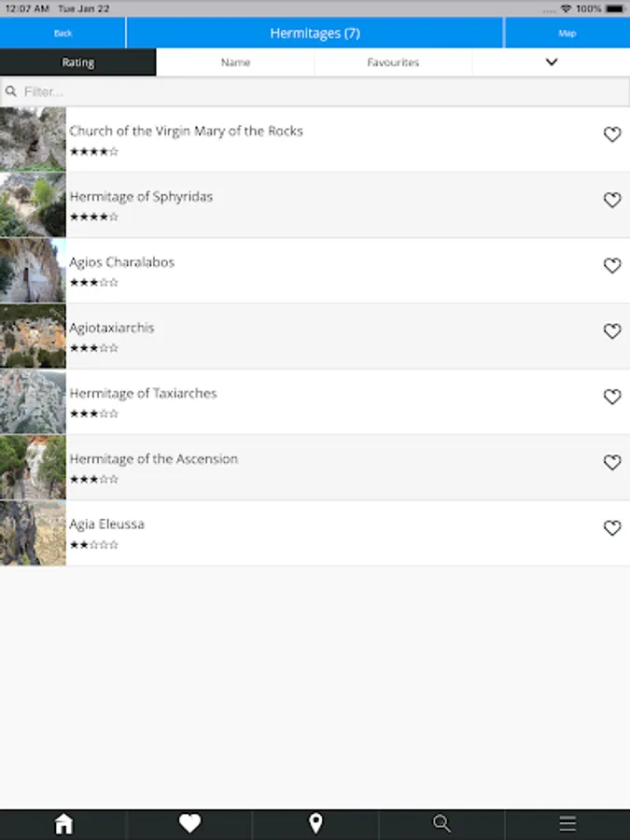Image resolution: width=630 pixels, height=840 pixels.
Task: Open Hermitage of the Ascension entry
Action: [315, 468]
